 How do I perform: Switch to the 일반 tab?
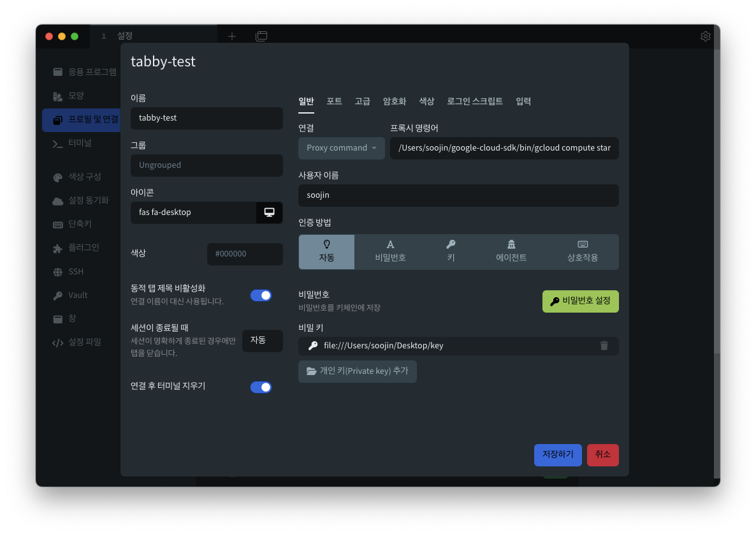pos(306,101)
